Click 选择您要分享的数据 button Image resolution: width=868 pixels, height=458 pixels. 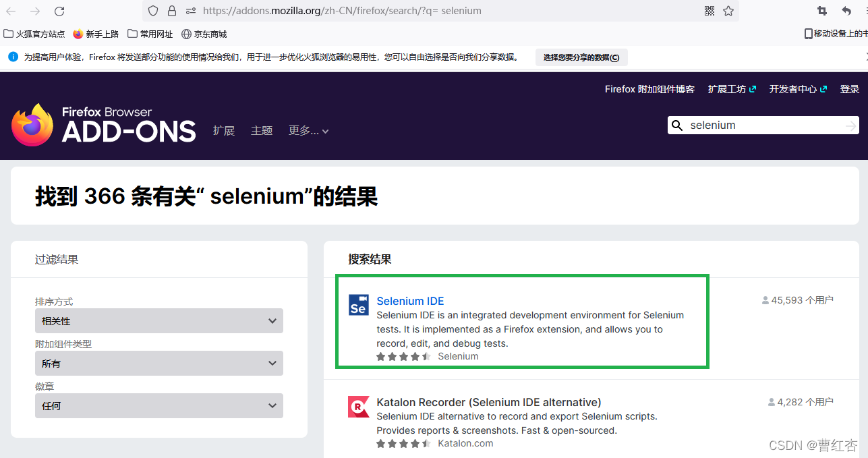(581, 57)
